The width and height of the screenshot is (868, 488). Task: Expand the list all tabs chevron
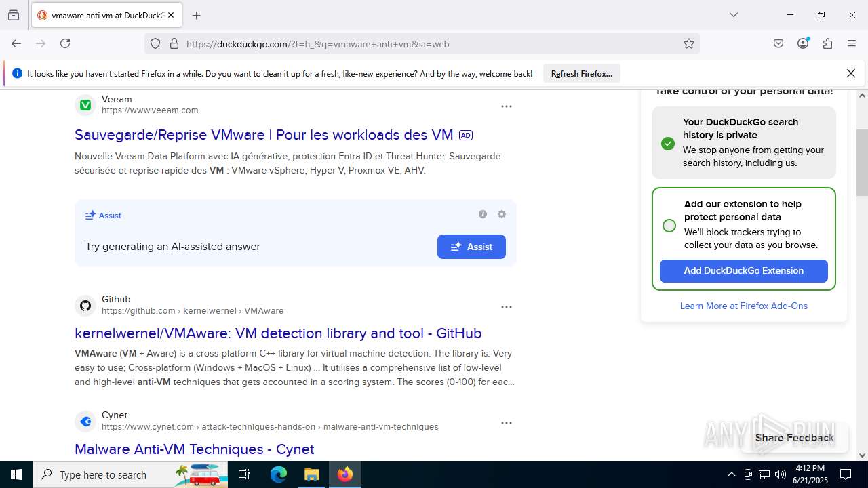click(x=733, y=15)
